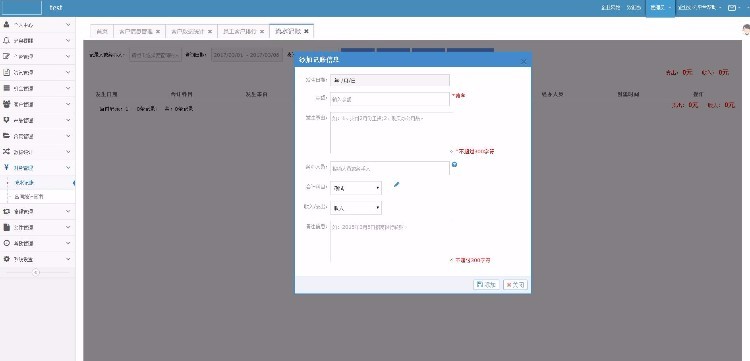
Task: Click the Add button in the dialog footer
Action: click(x=486, y=284)
